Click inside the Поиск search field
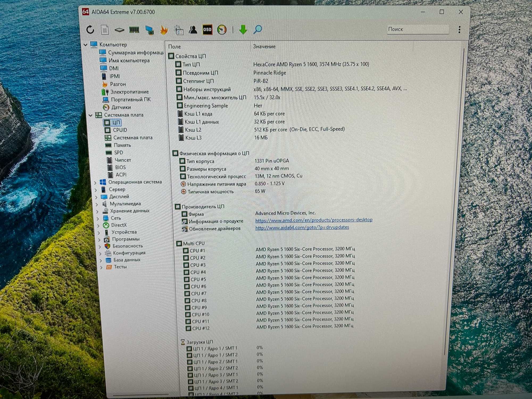This screenshot has width=532, height=399. 418,29
